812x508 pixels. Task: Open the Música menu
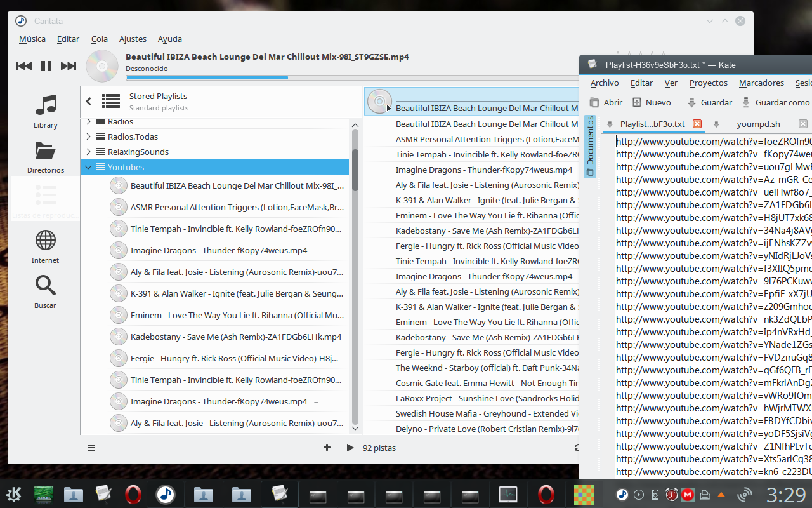click(32, 39)
